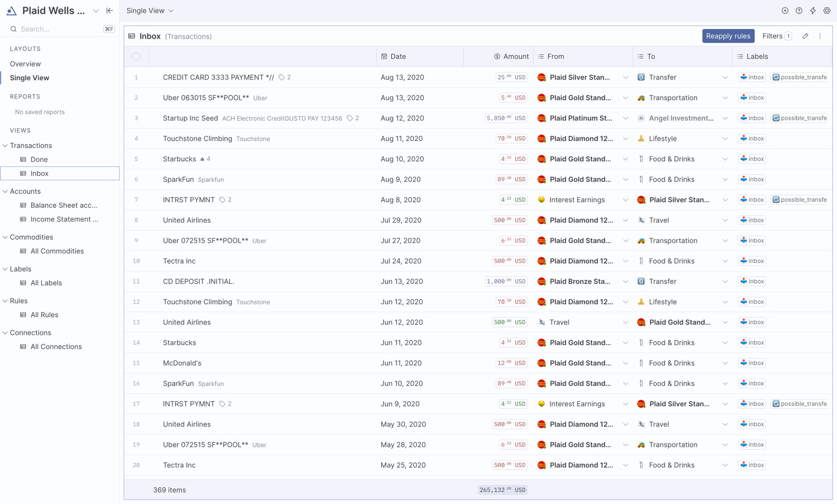Viewport: 837px width, 504px height.
Task: Click the Transfer category icon in row 1
Action: 641,77
